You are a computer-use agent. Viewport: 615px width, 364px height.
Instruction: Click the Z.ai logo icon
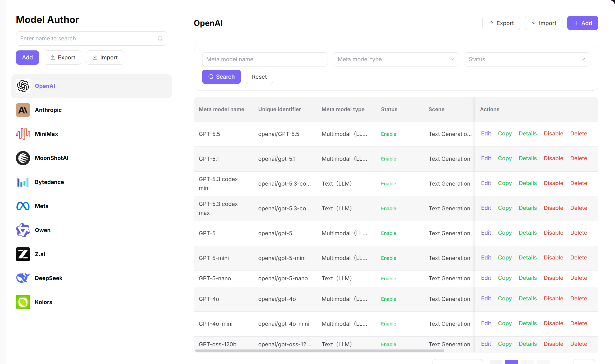click(x=23, y=254)
